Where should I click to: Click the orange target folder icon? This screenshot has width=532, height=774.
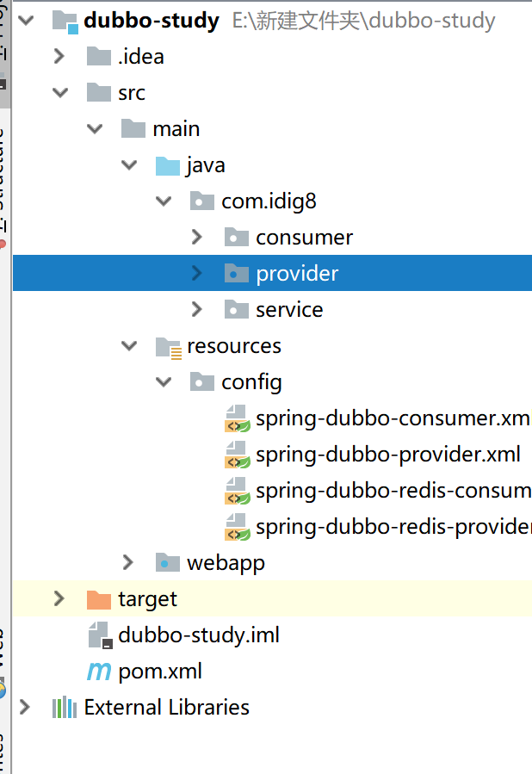tap(99, 599)
